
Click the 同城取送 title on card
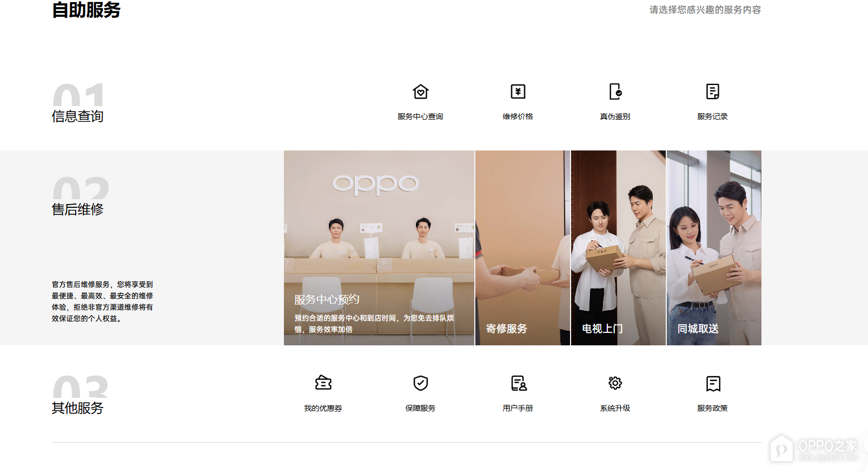pyautogui.click(x=698, y=329)
